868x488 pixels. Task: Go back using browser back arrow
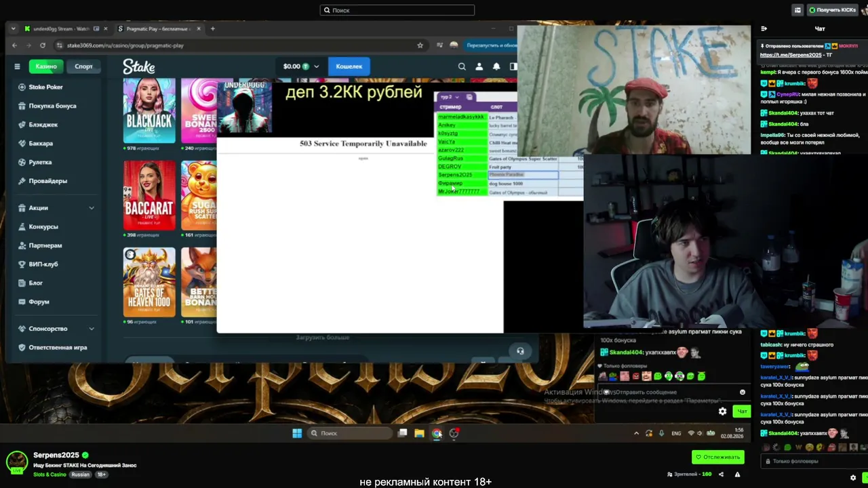14,45
